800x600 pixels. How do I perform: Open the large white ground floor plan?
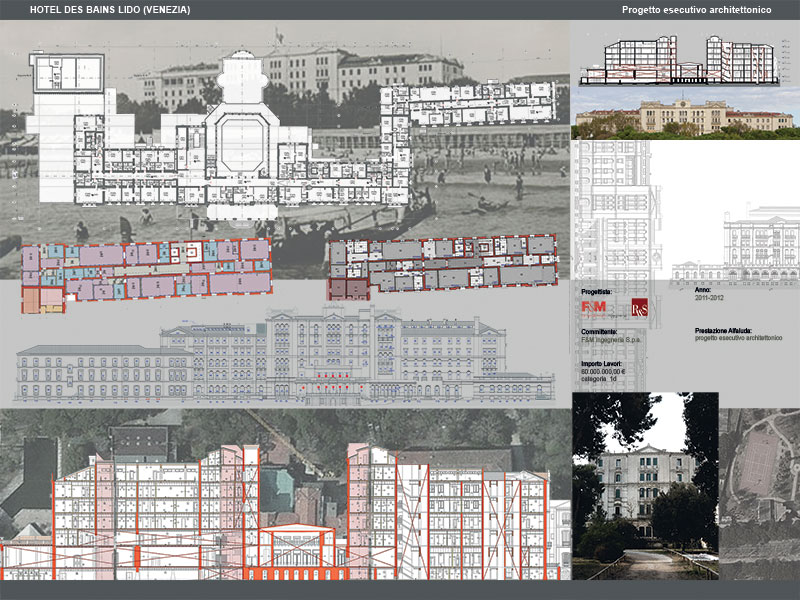pos(291,137)
